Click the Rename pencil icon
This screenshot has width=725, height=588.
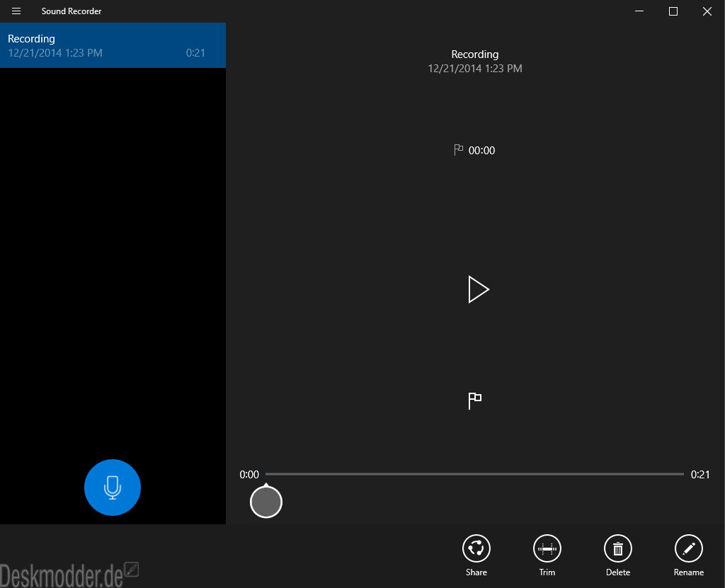688,548
